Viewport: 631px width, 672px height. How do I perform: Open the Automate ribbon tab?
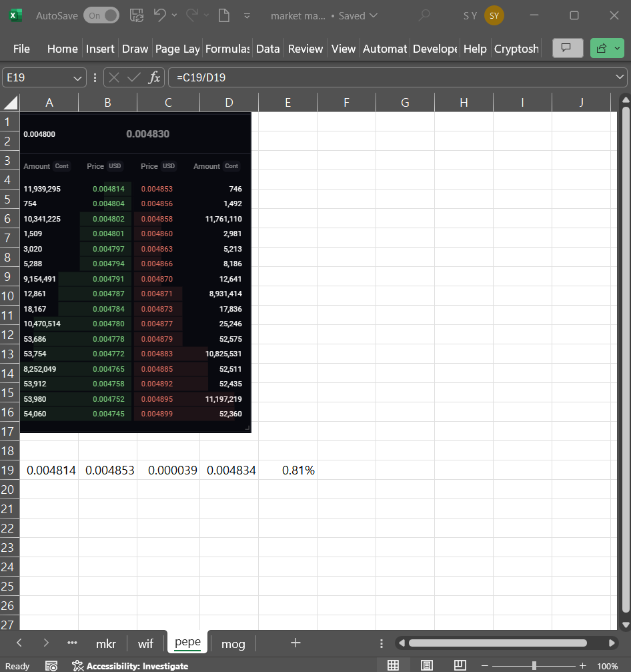pyautogui.click(x=385, y=49)
